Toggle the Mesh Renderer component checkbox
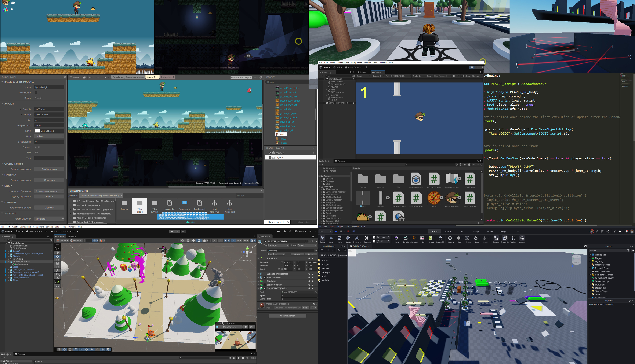Screen dimensions: 635x364 click(264, 277)
